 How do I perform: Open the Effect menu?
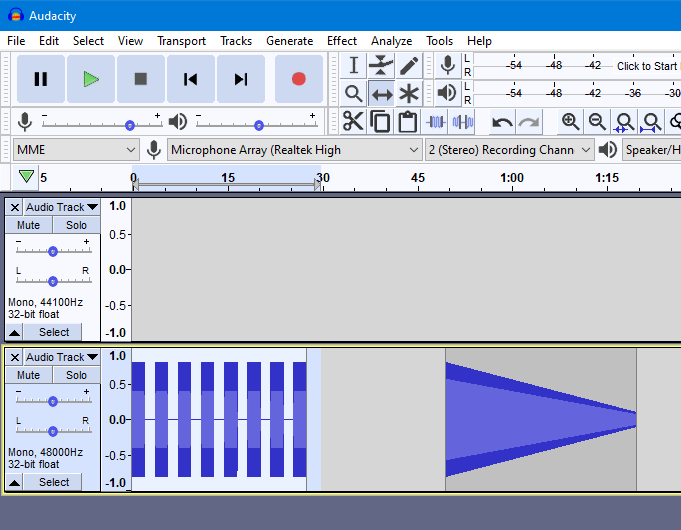342,41
